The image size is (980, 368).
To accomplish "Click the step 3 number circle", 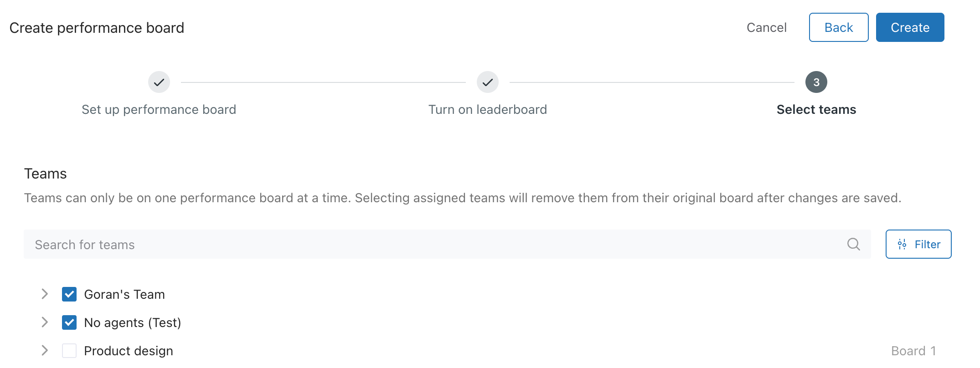I will pos(816,82).
